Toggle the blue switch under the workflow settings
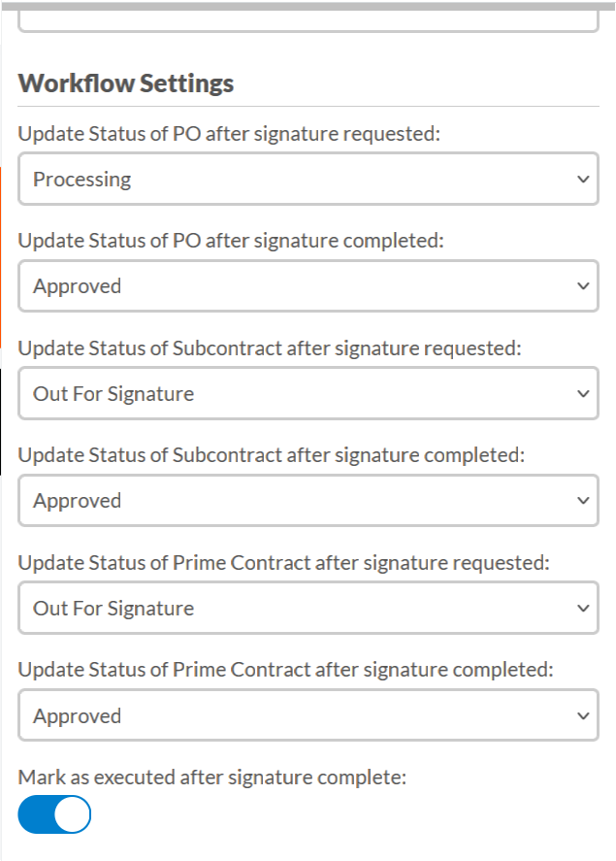 point(54,813)
